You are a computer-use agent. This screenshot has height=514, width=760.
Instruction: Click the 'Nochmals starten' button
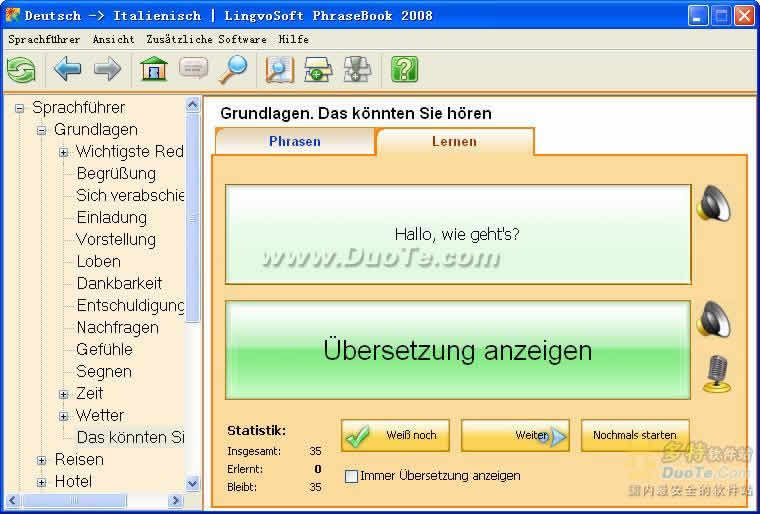click(x=635, y=435)
